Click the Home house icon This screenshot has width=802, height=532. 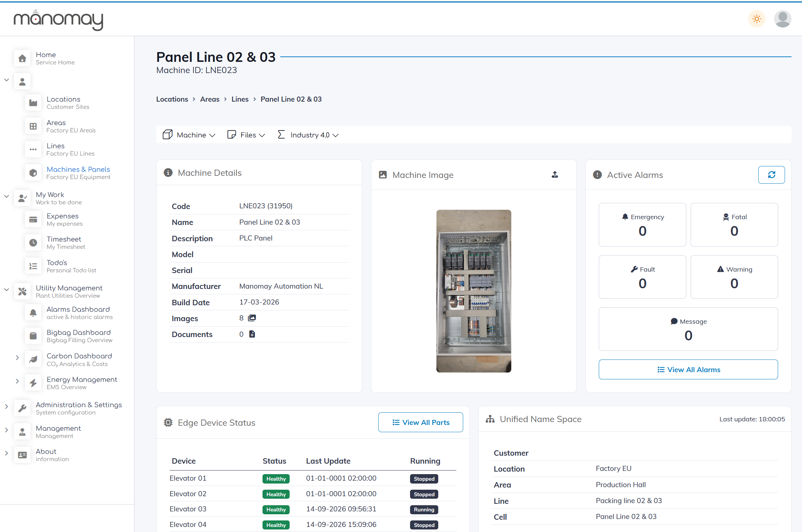tap(22, 58)
